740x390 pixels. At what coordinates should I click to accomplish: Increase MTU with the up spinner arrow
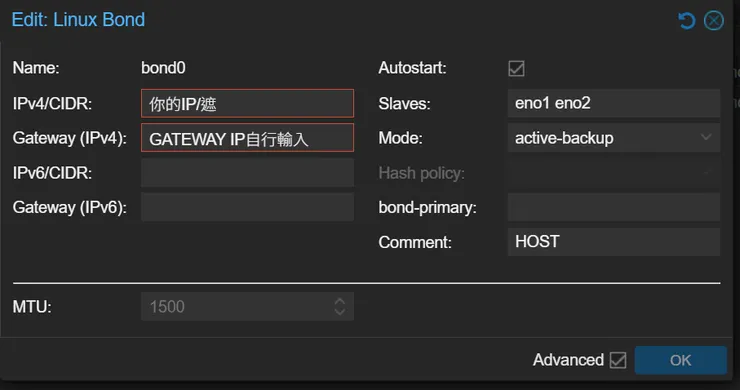coord(340,301)
